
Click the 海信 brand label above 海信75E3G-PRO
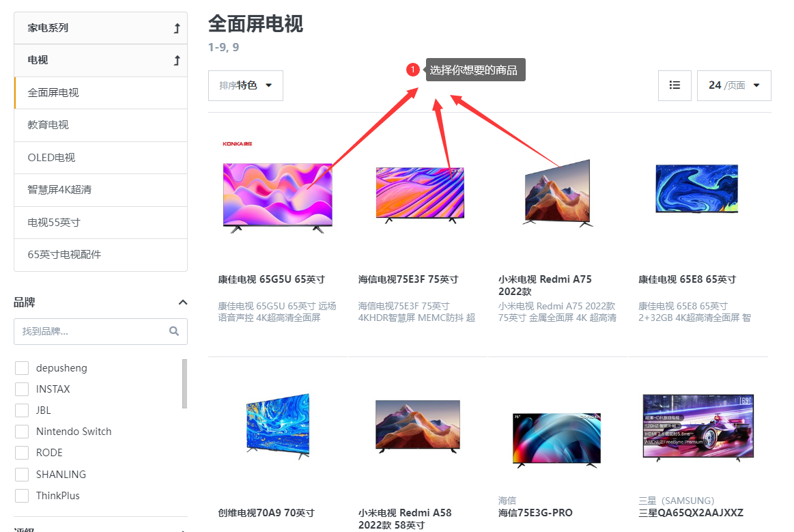(507, 501)
